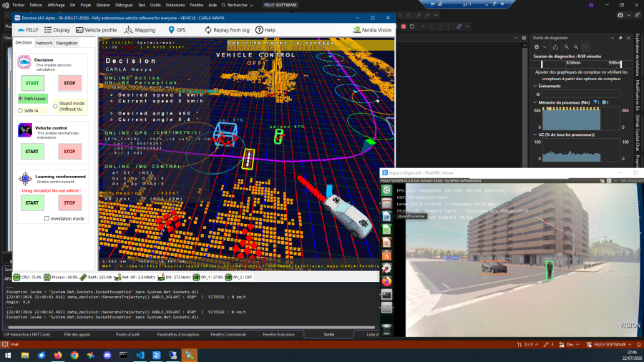
Task: Click the restart debugging icon
Action: pyautogui.click(x=412, y=26)
